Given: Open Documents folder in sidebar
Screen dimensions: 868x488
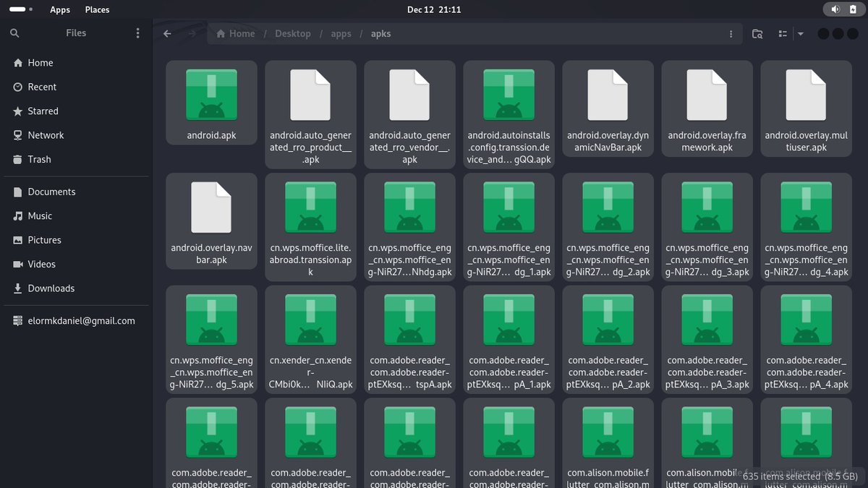Looking at the screenshot, I should point(76,192).
